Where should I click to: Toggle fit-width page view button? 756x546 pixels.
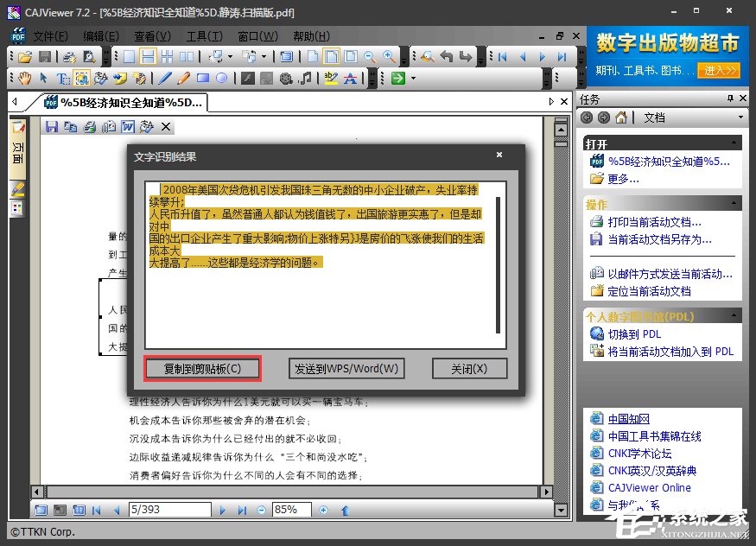(x=332, y=57)
